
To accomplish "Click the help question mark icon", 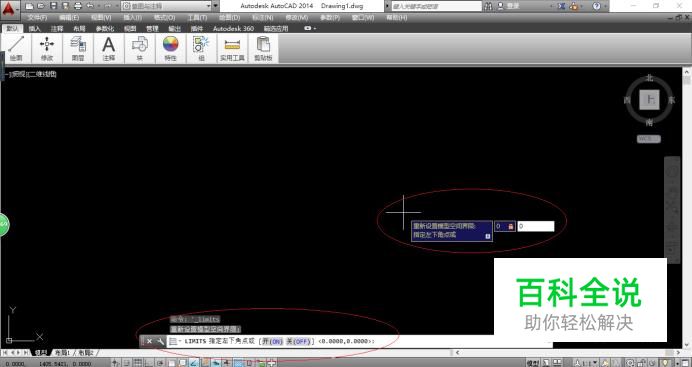I will tap(596, 6).
